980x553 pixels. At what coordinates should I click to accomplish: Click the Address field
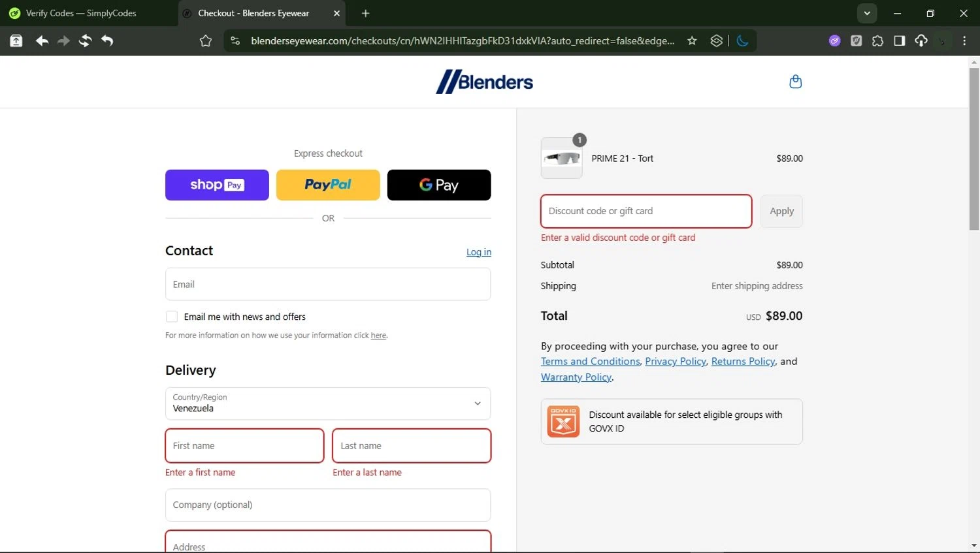click(328, 542)
